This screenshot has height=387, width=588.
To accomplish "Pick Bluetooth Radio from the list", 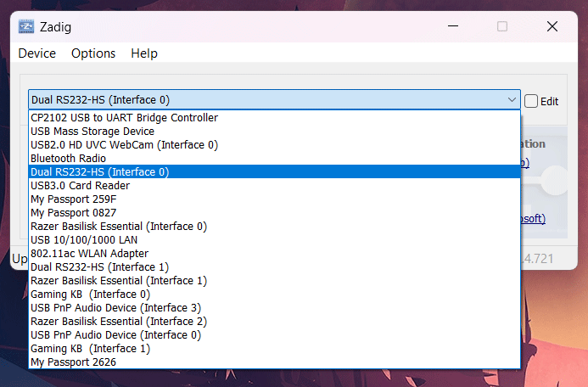I will tap(275, 158).
